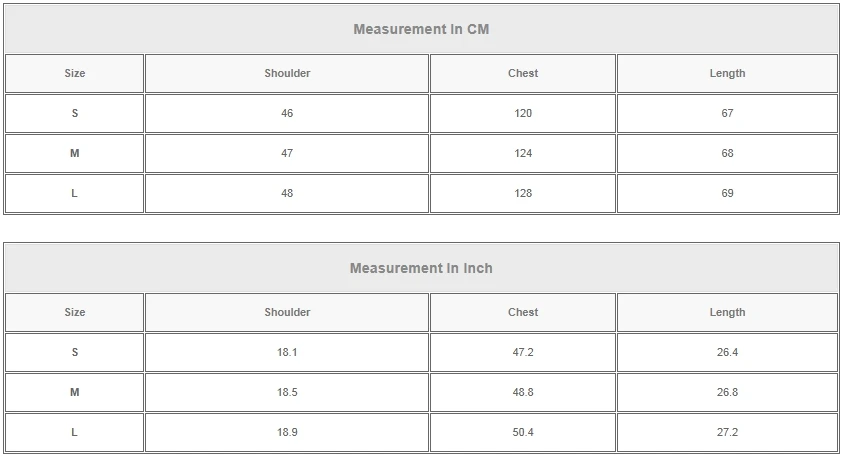Select the length value 67 cell
The height and width of the screenshot is (457, 844).
[727, 113]
